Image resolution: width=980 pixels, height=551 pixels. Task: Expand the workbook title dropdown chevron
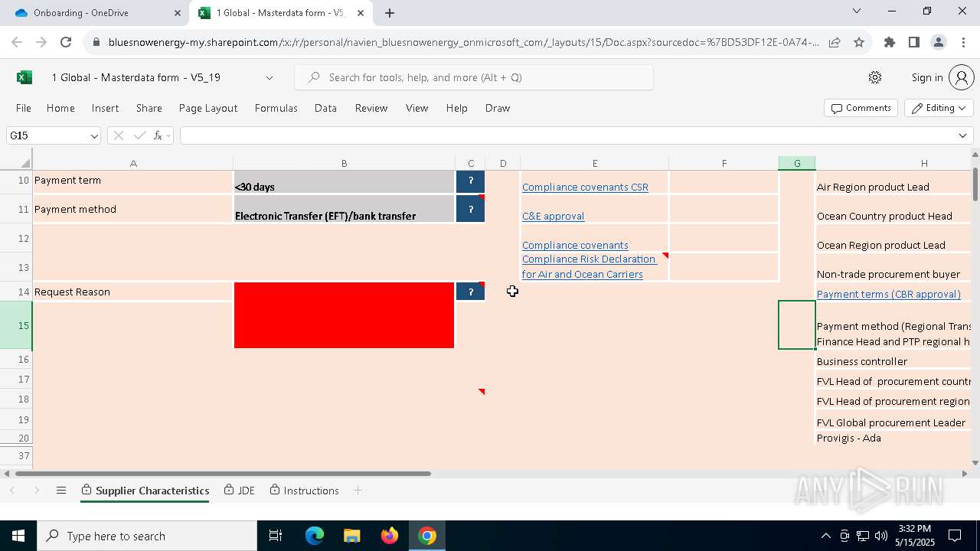coord(269,77)
